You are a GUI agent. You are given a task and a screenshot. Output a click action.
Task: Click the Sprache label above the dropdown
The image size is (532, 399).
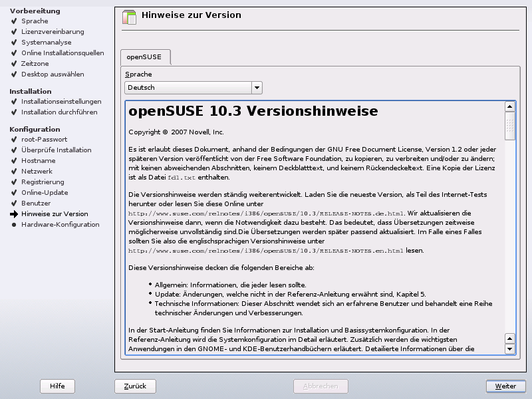click(138, 74)
